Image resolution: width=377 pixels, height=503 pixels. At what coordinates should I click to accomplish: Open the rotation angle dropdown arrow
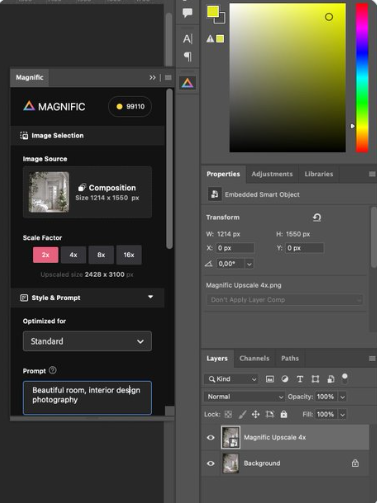(249, 264)
